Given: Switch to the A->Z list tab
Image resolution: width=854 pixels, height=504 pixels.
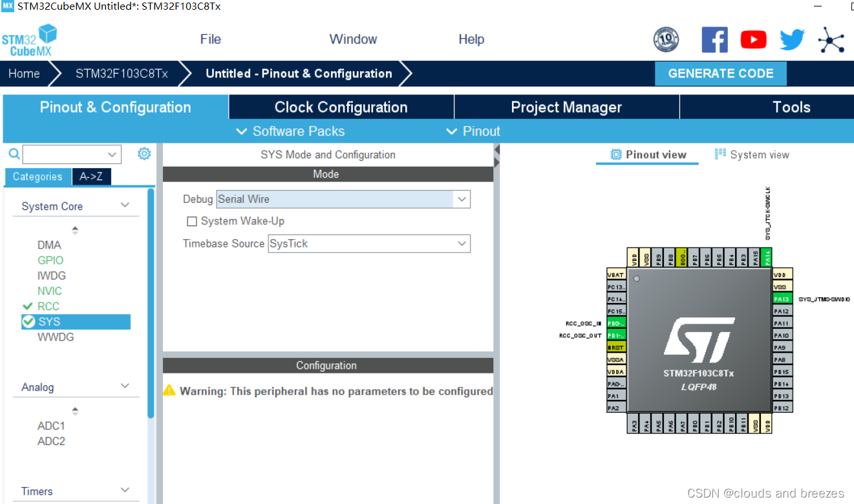Looking at the screenshot, I should point(91,176).
